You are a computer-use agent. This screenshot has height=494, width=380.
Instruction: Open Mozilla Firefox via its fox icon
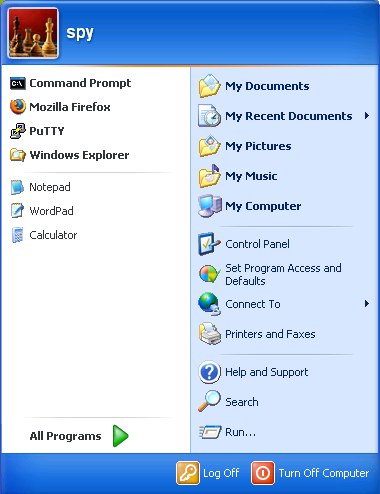(18, 107)
